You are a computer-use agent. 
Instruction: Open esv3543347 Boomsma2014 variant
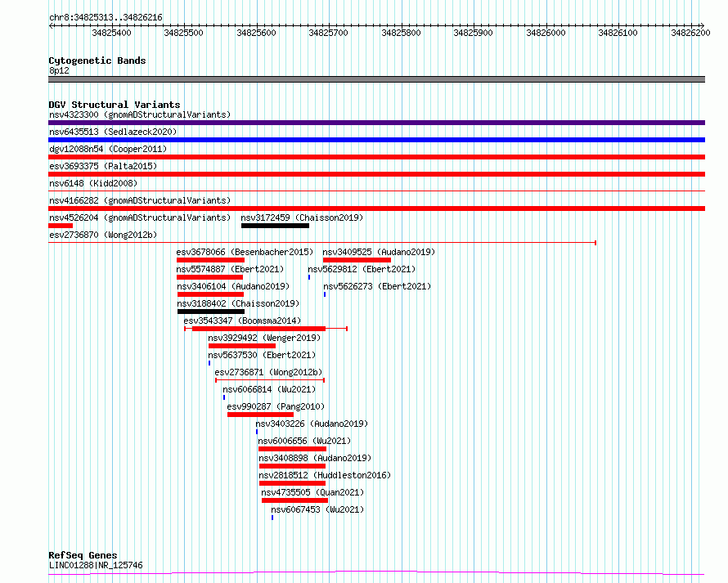click(242, 321)
